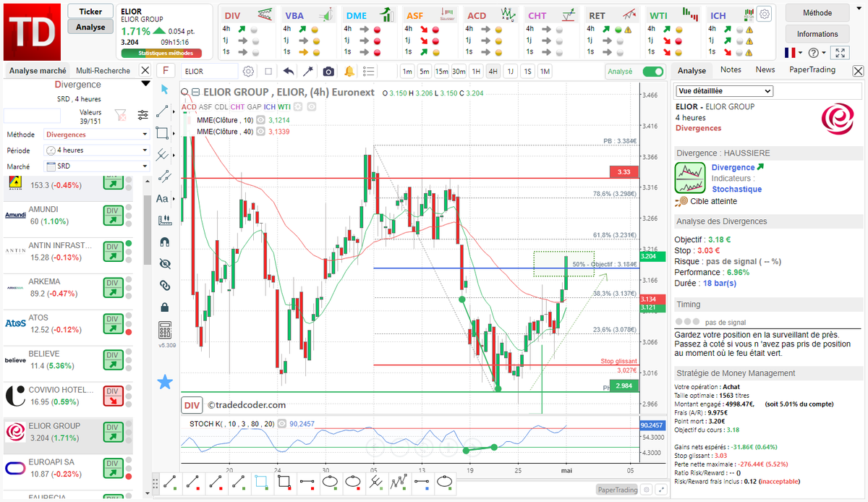Toggle visibility of MME(Clôture, 10) indicator
The image size is (868, 502).
260,120
